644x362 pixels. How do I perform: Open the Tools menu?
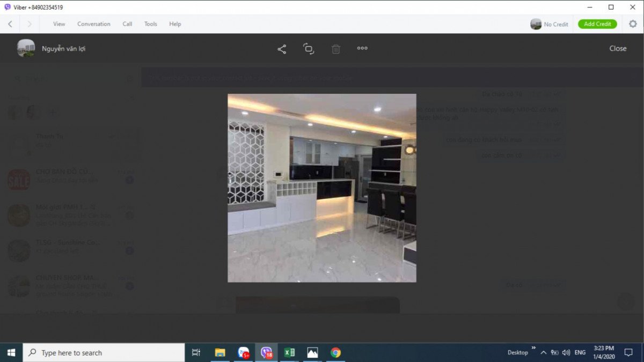coord(150,24)
